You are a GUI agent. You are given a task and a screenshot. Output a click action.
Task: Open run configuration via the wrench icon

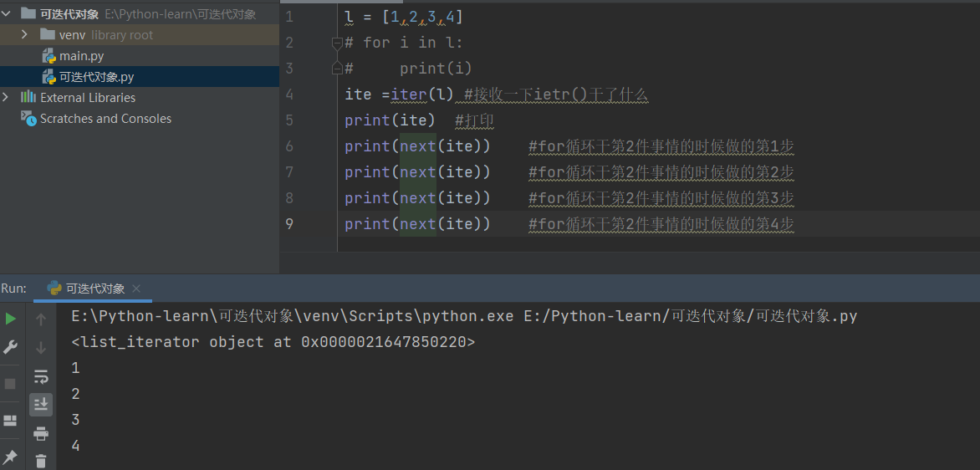tap(11, 347)
